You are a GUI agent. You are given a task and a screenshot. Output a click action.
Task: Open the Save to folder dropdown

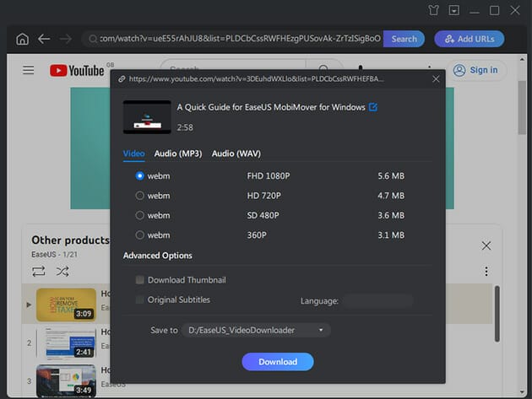point(255,330)
